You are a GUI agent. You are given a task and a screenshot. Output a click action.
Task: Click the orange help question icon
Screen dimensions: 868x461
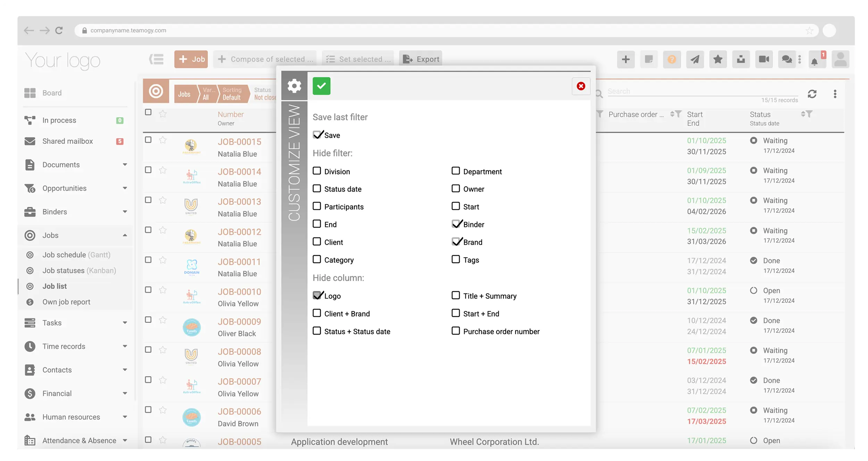coord(672,59)
